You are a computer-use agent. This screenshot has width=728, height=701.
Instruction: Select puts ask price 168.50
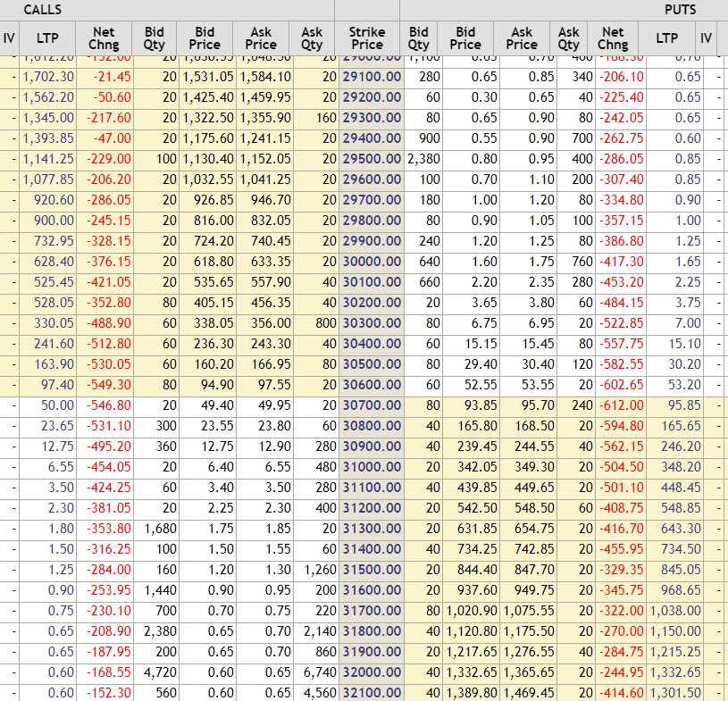pyautogui.click(x=534, y=426)
